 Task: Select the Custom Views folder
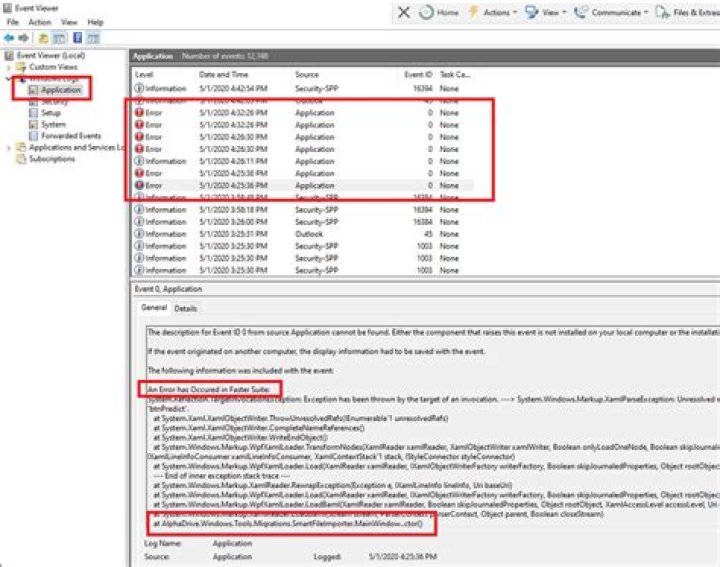pyautogui.click(x=47, y=67)
